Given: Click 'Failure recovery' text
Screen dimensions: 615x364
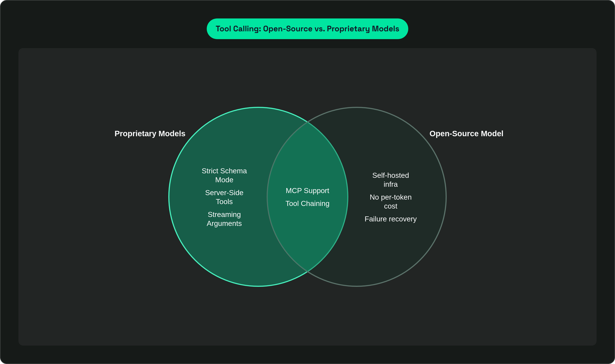Looking at the screenshot, I should pyautogui.click(x=390, y=219).
